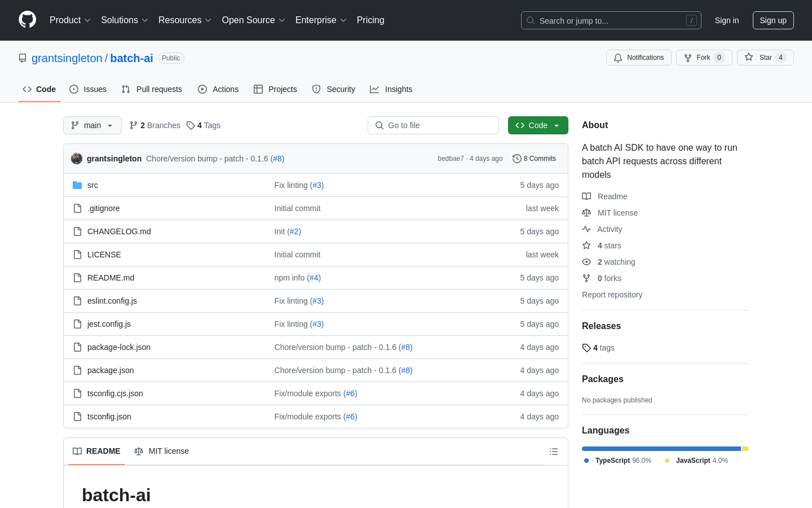This screenshot has width=812, height=508.
Task: Click the Sign up button
Action: (x=773, y=20)
